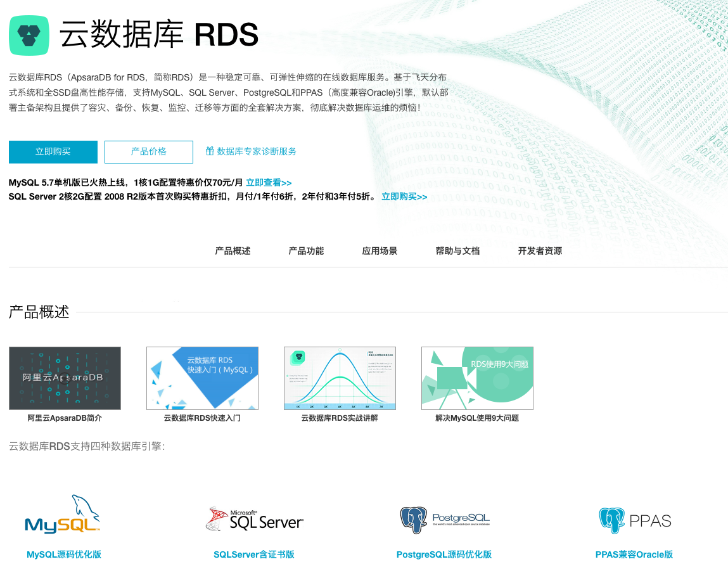Open the 帮助与文档 tab

[x=457, y=250]
